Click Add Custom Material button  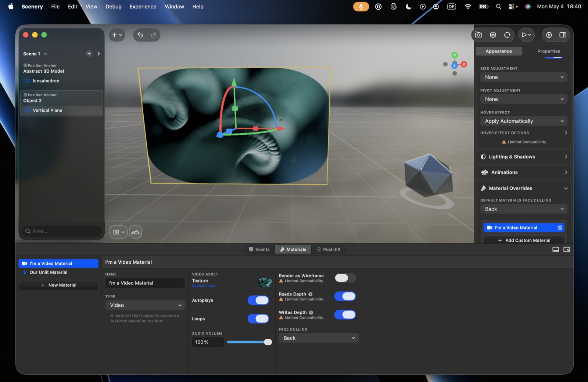[524, 240]
